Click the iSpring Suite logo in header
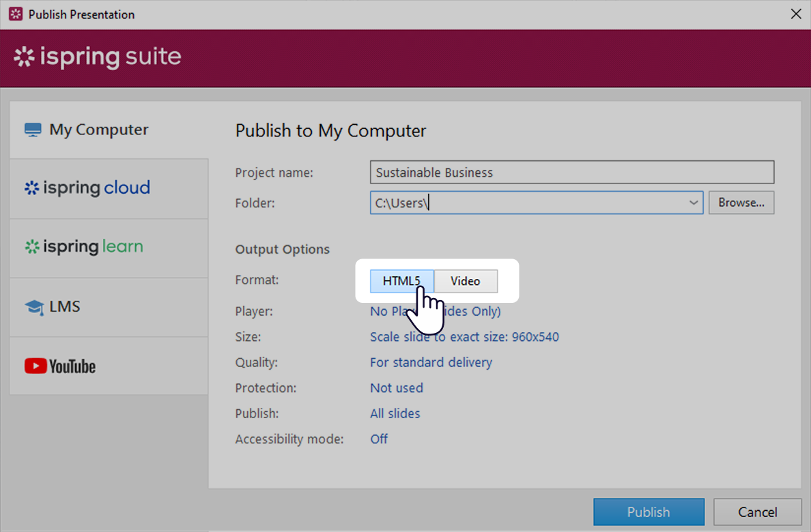Screen dimensions: 811x532 [96, 57]
